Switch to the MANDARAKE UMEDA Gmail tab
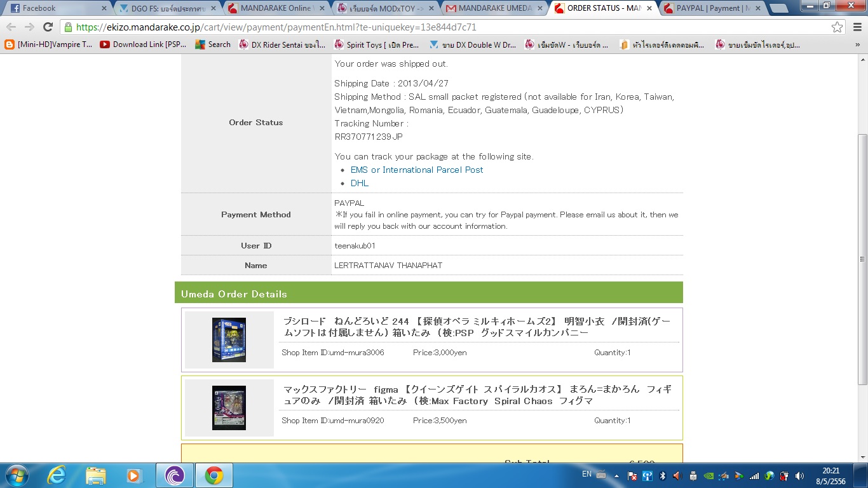Image resolution: width=868 pixels, height=488 pixels. click(x=496, y=8)
